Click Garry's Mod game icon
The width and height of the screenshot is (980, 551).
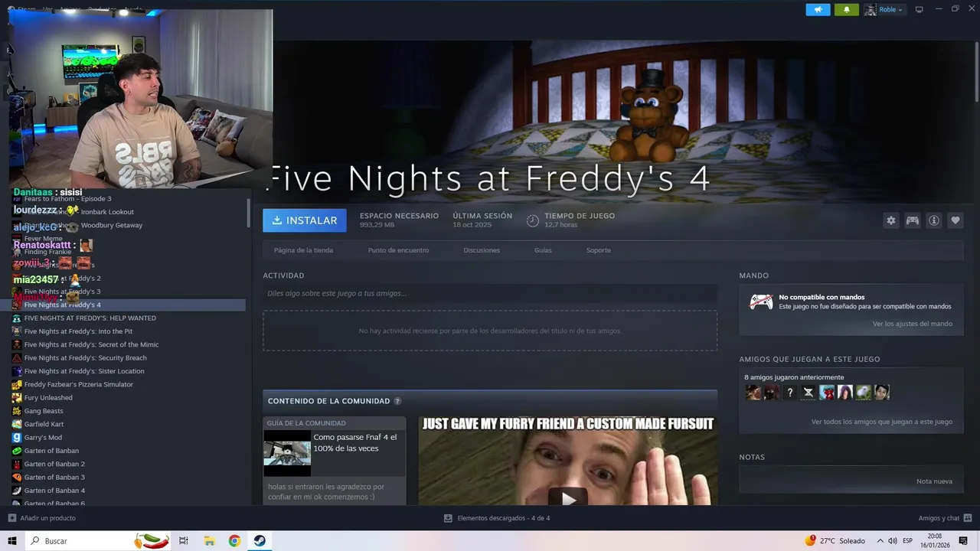tap(17, 437)
